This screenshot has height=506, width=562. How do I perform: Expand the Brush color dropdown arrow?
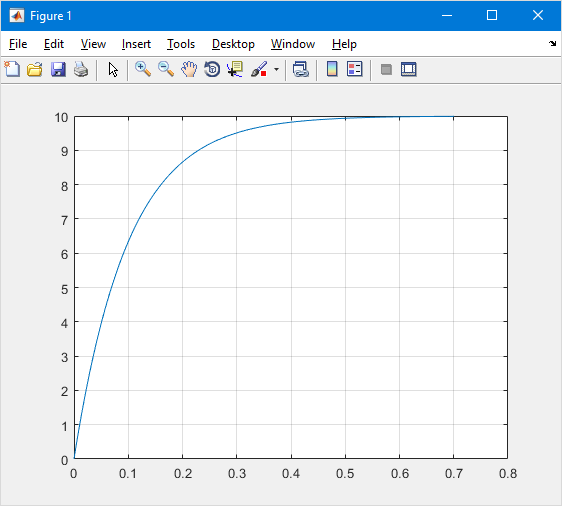pyautogui.click(x=276, y=69)
